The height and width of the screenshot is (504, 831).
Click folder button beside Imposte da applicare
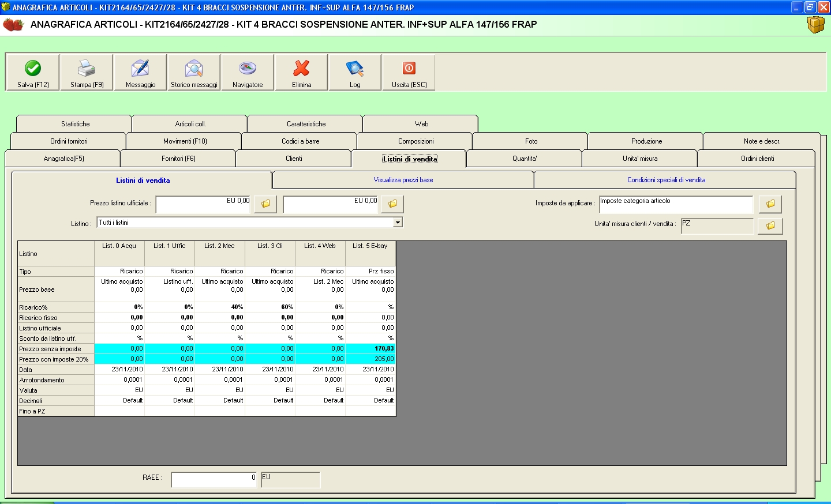770,204
